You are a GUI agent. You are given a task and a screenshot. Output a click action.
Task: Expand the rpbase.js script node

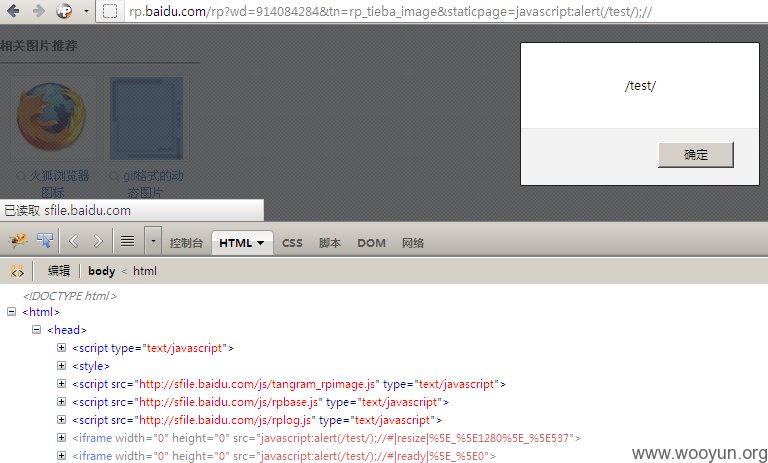click(61, 402)
